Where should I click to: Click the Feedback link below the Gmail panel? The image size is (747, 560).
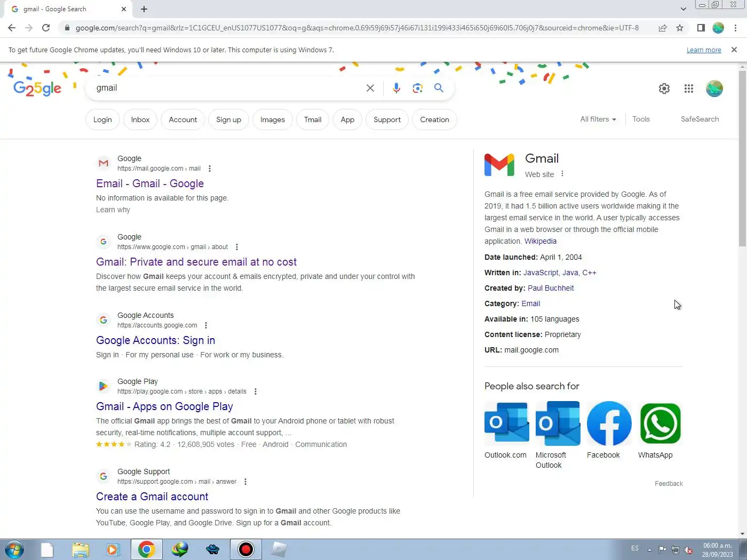click(669, 484)
